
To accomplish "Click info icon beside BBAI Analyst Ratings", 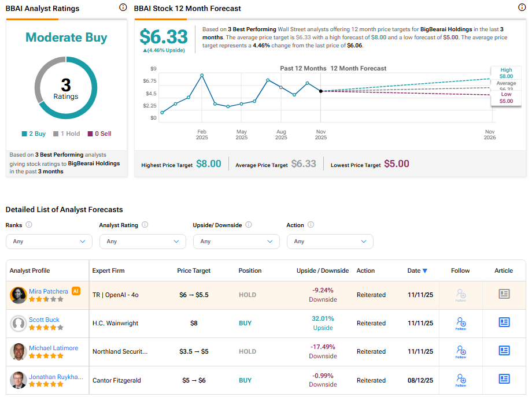I will tap(123, 8).
